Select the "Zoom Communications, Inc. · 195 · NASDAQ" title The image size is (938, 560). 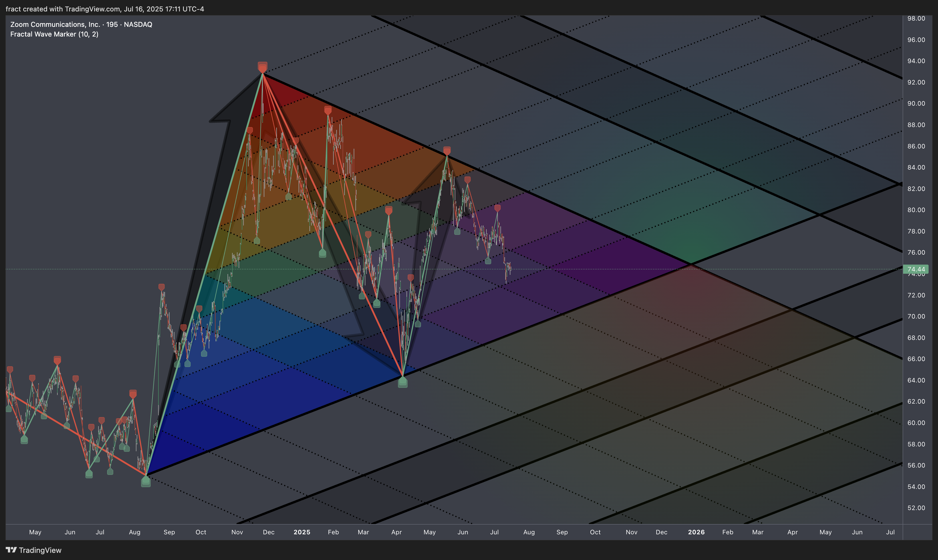(81, 24)
